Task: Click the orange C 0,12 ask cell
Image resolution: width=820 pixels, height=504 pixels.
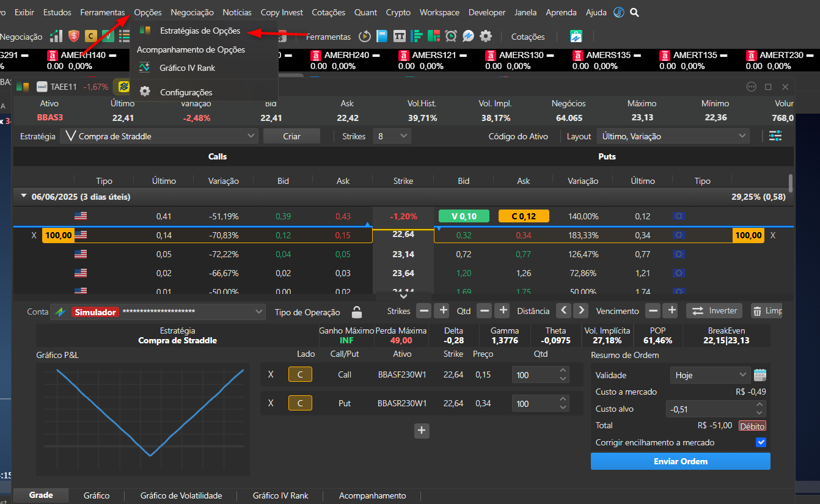Action: (x=524, y=216)
